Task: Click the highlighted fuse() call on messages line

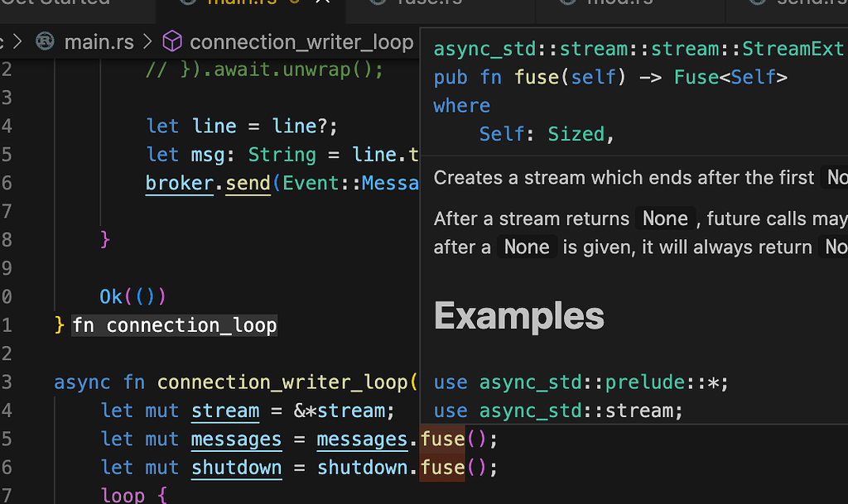Action: [x=442, y=439]
